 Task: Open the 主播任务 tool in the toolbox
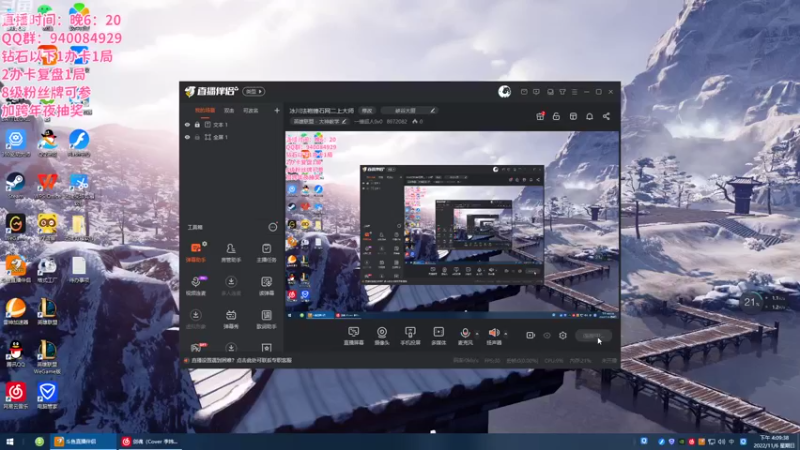click(x=266, y=253)
